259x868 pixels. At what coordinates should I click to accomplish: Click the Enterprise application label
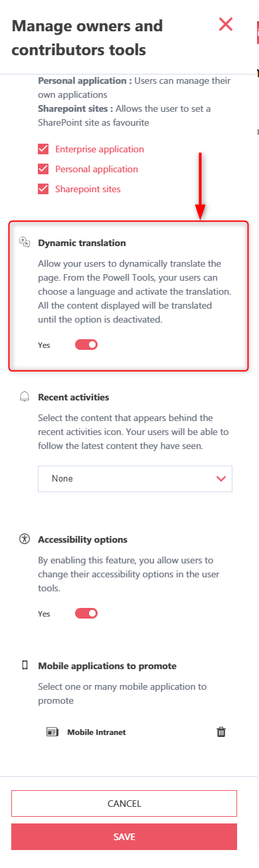pyautogui.click(x=100, y=149)
